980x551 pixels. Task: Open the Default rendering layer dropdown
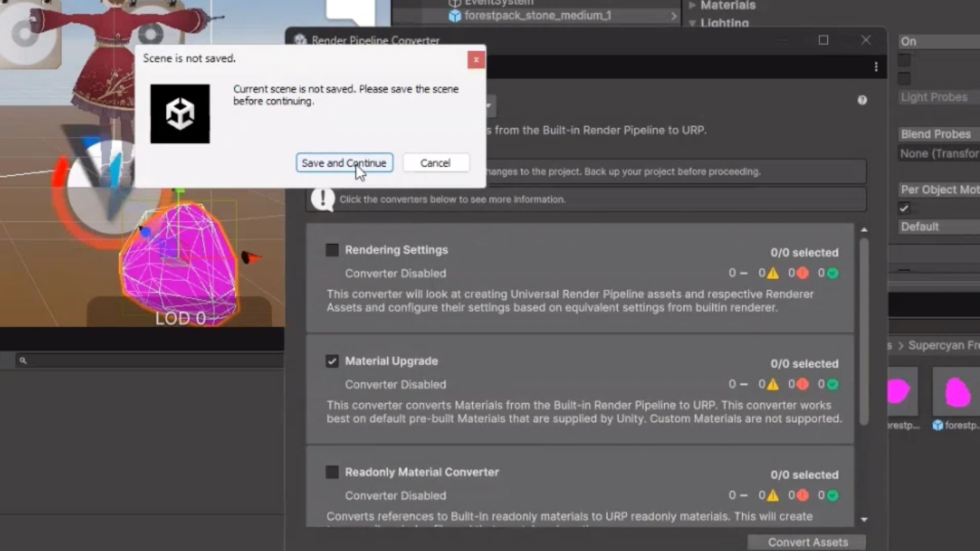click(939, 227)
